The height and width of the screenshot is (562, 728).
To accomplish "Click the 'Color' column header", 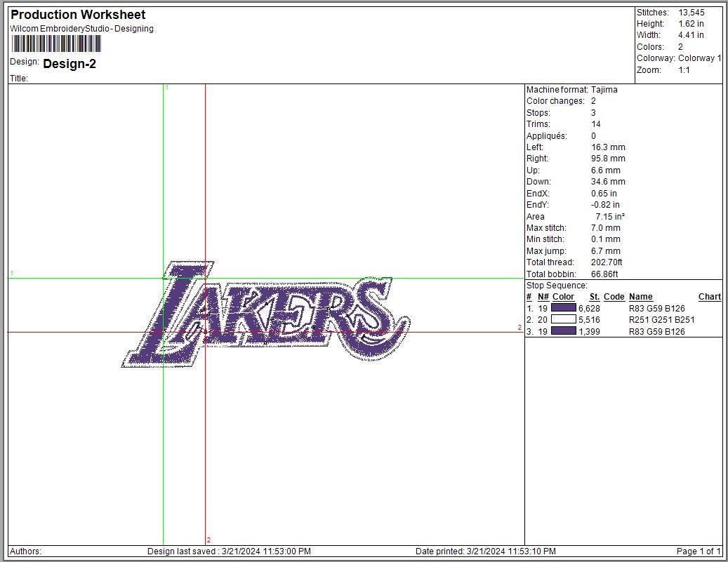I will 563,297.
